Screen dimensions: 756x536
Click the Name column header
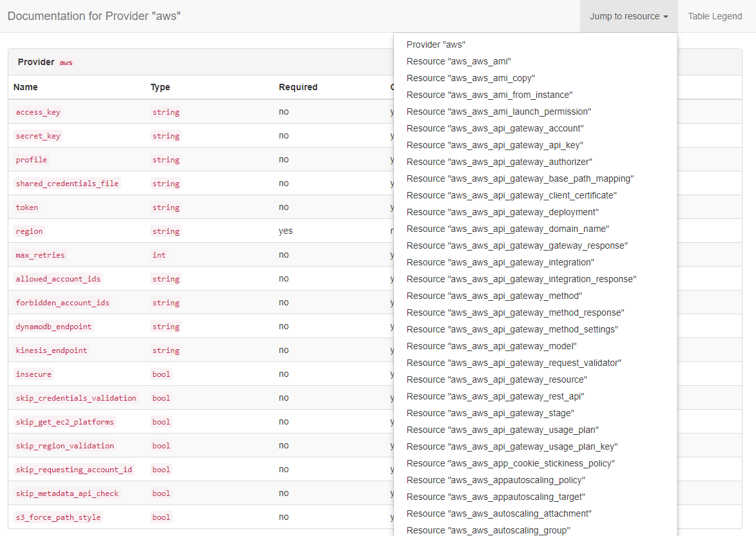(26, 87)
